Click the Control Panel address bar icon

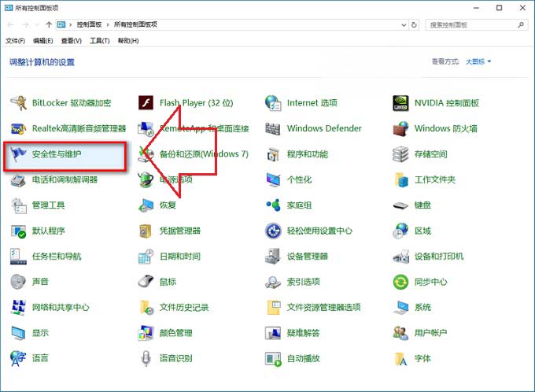coord(61,24)
